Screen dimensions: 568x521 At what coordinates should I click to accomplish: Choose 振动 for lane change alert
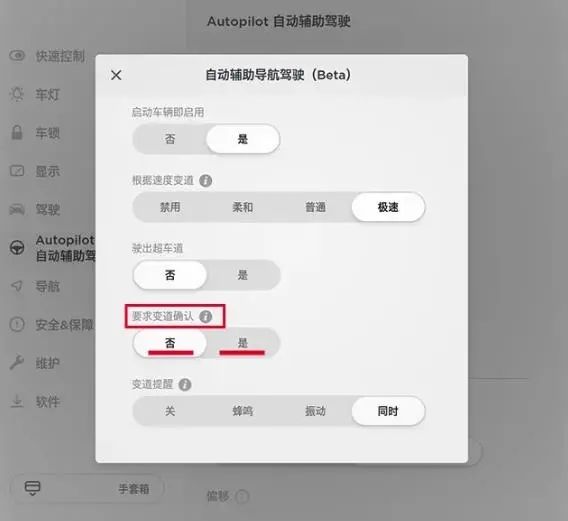click(x=315, y=411)
